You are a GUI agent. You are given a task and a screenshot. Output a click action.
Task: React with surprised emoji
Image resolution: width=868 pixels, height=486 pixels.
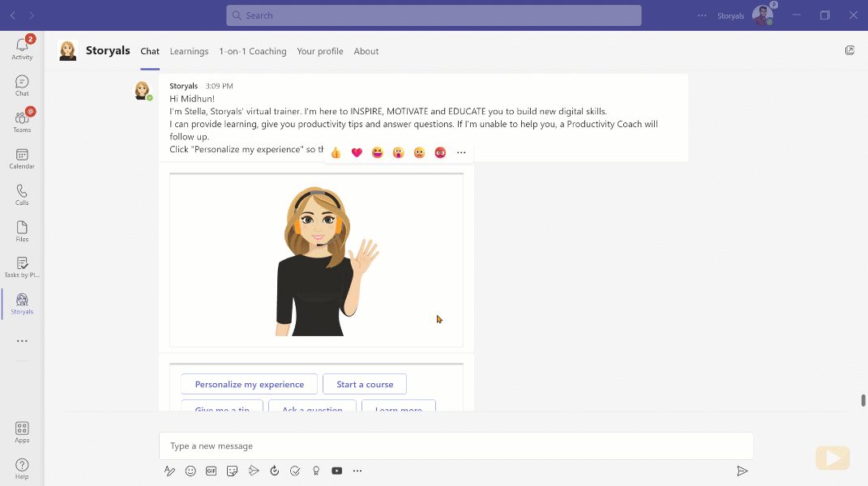point(399,153)
